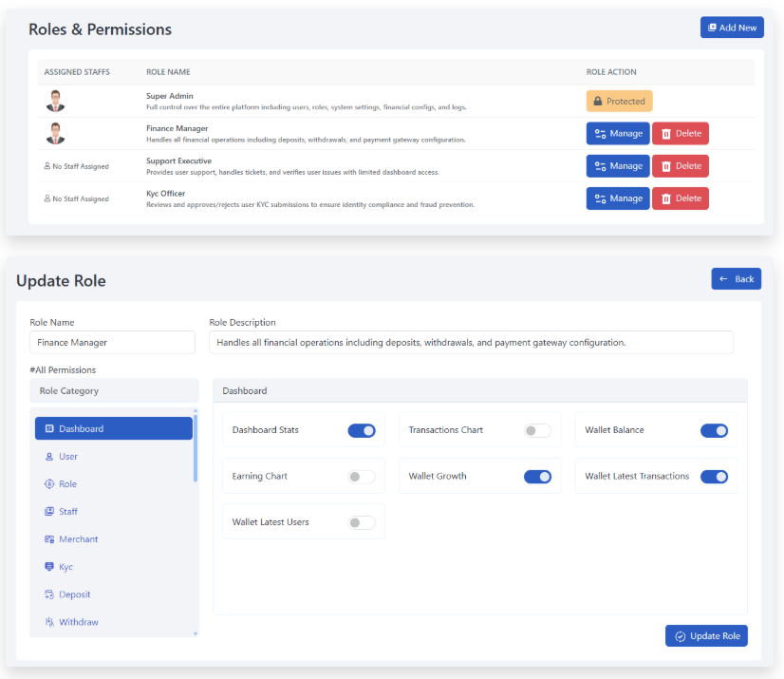
Task: Click the role category list scrollbar
Action: tap(196, 446)
